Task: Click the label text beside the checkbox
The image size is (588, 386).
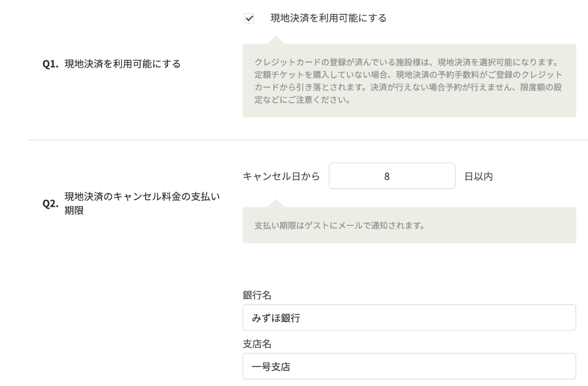Action: click(x=328, y=19)
